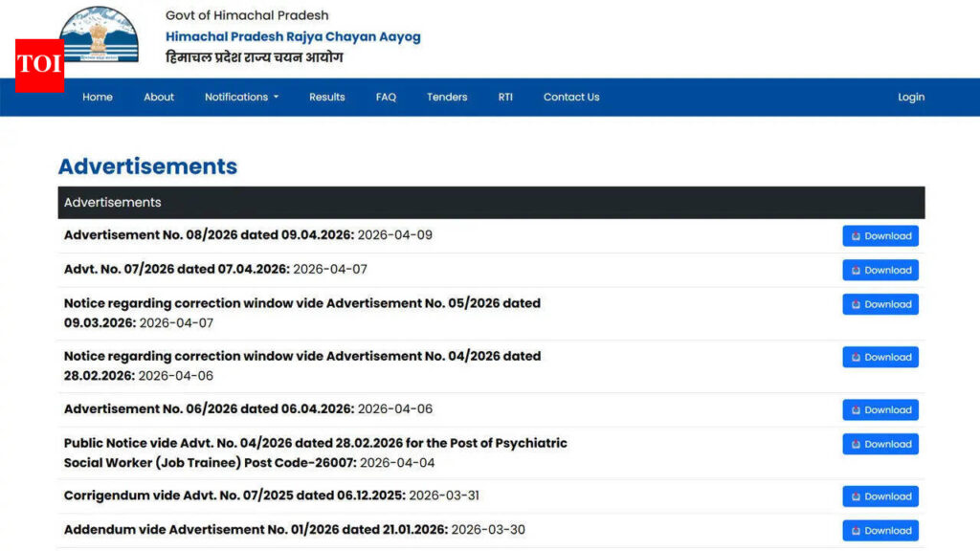The height and width of the screenshot is (551, 980).
Task: Download Psychiatric Social Worker public notice
Action: 880,444
